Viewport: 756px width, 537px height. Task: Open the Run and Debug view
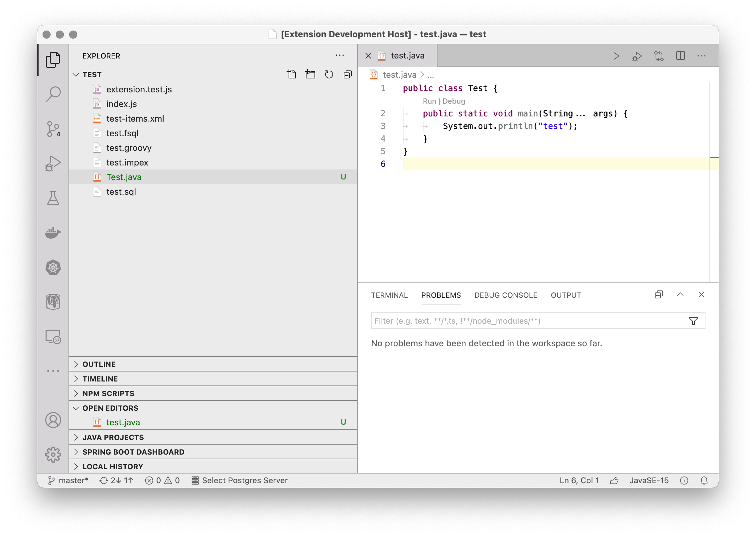click(x=53, y=163)
